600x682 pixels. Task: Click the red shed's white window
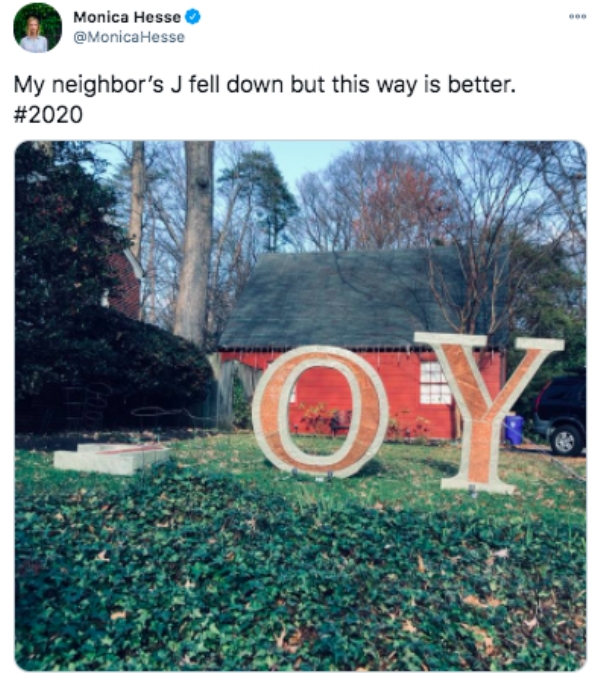[435, 382]
